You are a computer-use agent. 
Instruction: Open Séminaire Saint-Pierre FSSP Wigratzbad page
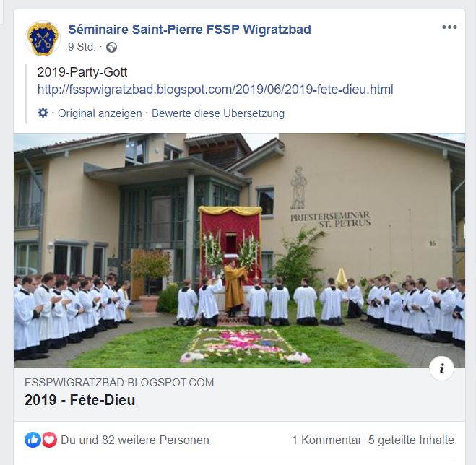pyautogui.click(x=189, y=30)
